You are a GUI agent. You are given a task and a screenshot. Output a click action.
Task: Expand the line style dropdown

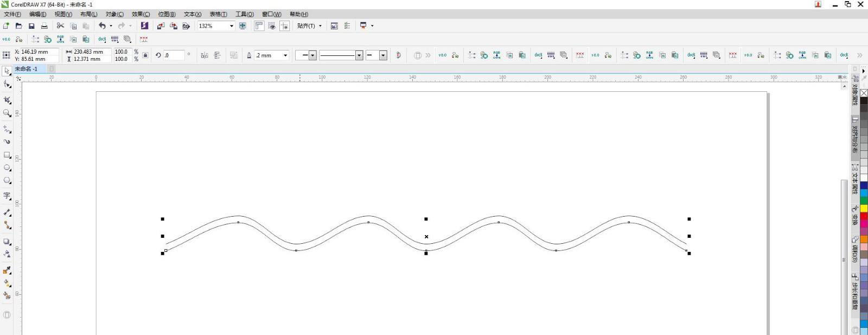click(359, 55)
